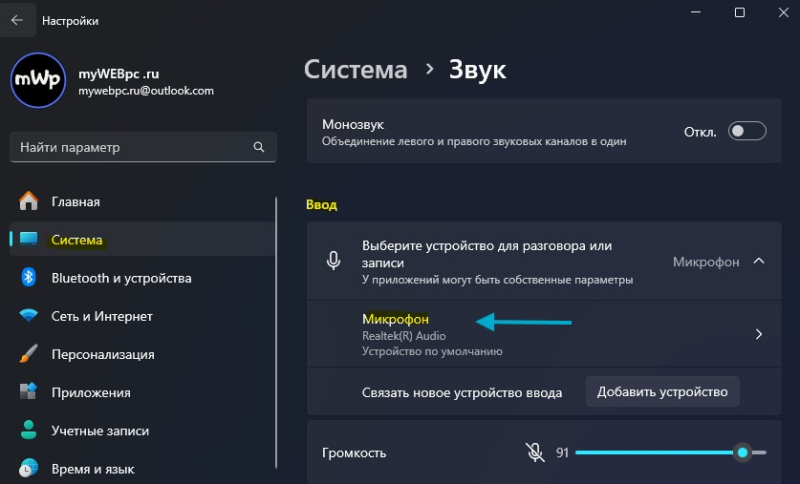This screenshot has width=800, height=484.
Task: Click the myWEBpc profile avatar
Action: point(38,80)
